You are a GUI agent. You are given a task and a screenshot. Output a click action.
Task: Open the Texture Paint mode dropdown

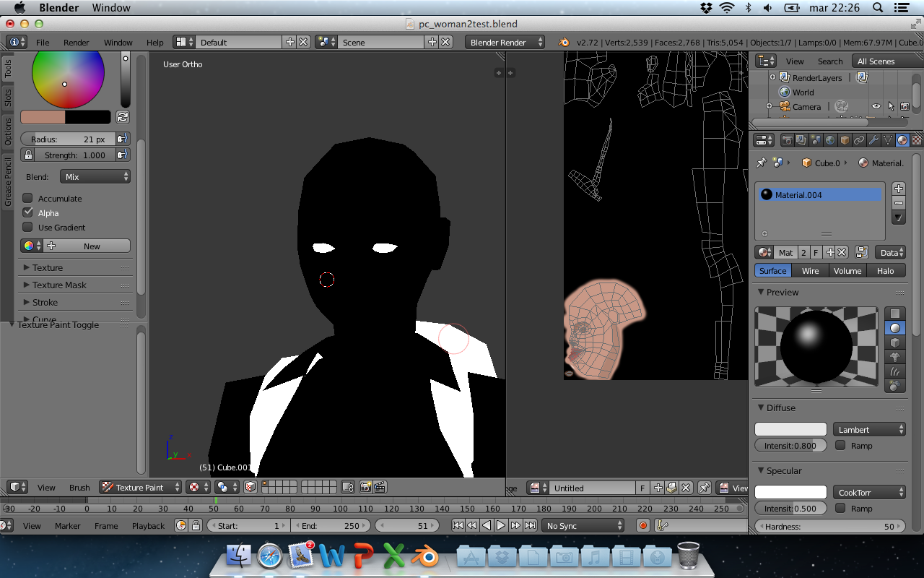click(141, 488)
